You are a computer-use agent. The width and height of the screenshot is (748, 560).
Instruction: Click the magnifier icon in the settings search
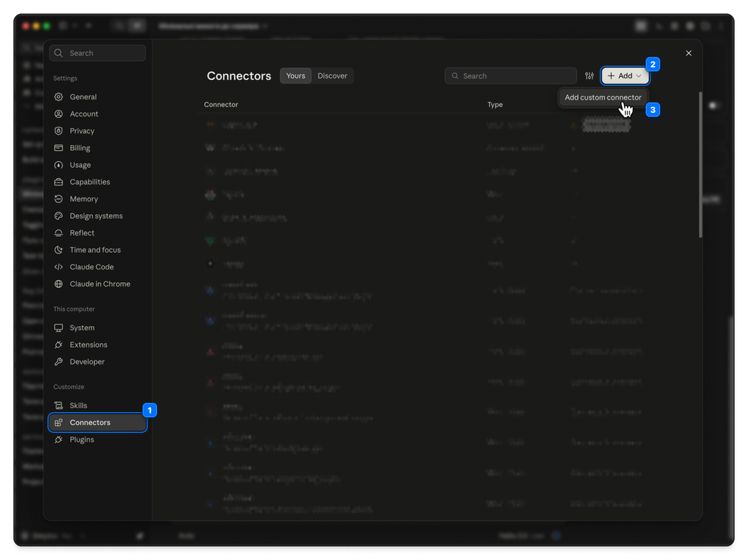[59, 53]
